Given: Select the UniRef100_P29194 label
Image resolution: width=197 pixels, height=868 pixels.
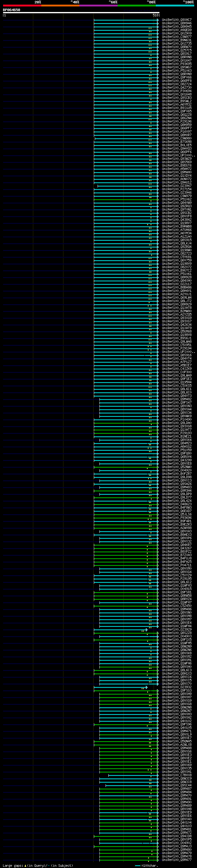Looking at the screenshot, I should point(177,349).
